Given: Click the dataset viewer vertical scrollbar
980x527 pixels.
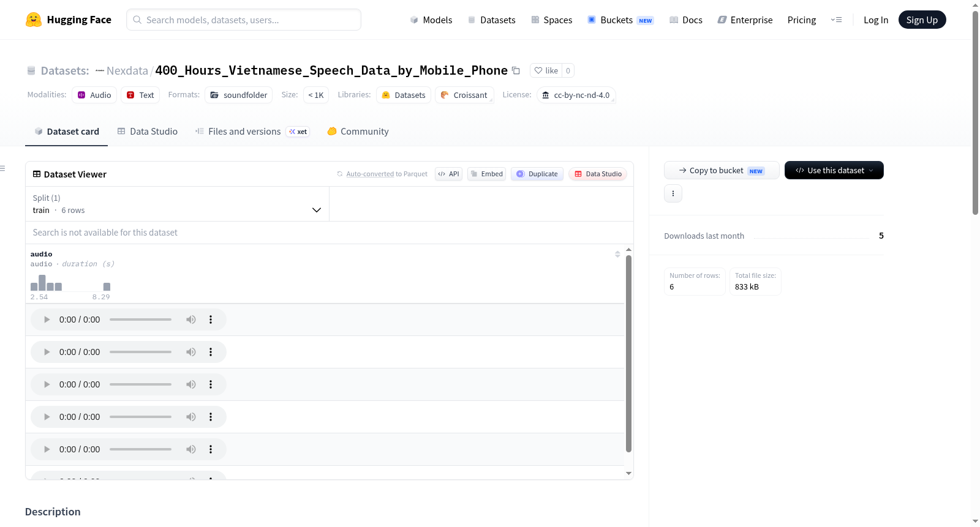Looking at the screenshot, I should [628, 354].
